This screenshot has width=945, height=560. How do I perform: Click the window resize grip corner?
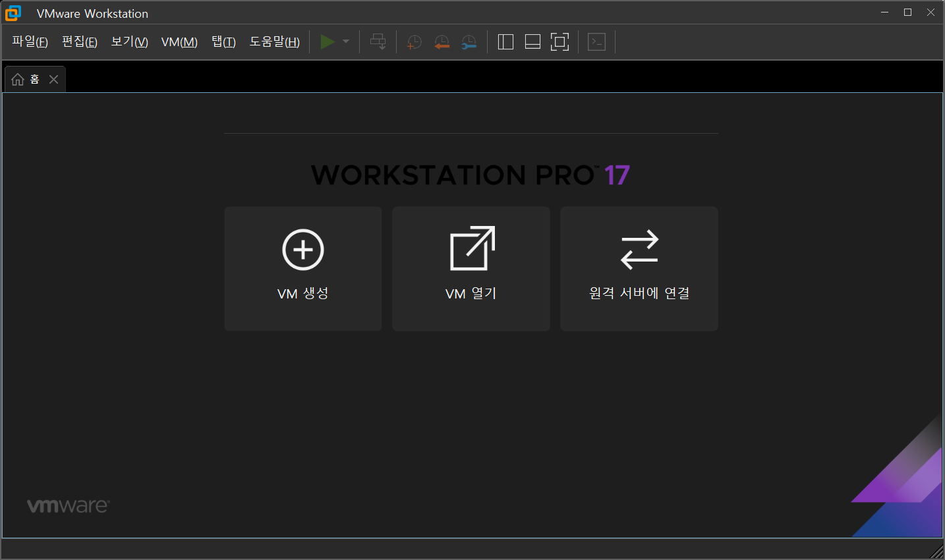point(936,551)
